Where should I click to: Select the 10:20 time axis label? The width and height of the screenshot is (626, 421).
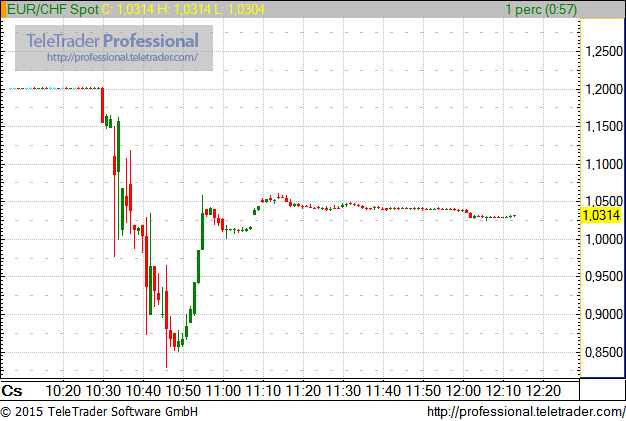point(63,391)
